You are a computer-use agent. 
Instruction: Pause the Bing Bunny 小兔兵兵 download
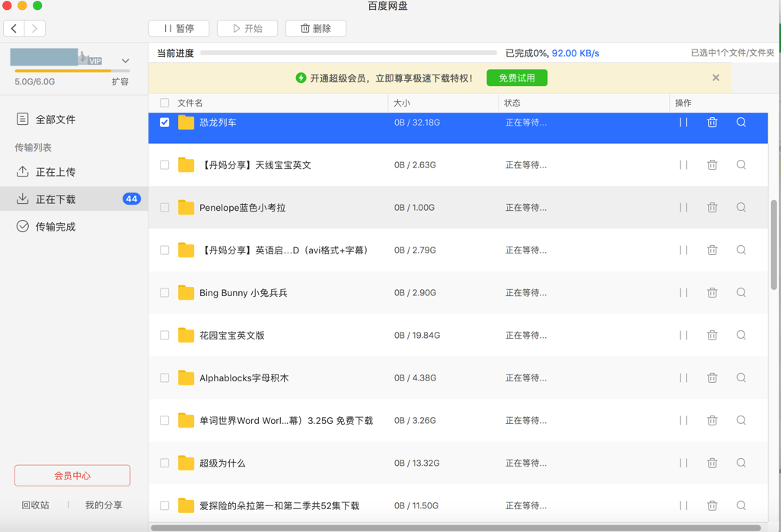coord(684,292)
